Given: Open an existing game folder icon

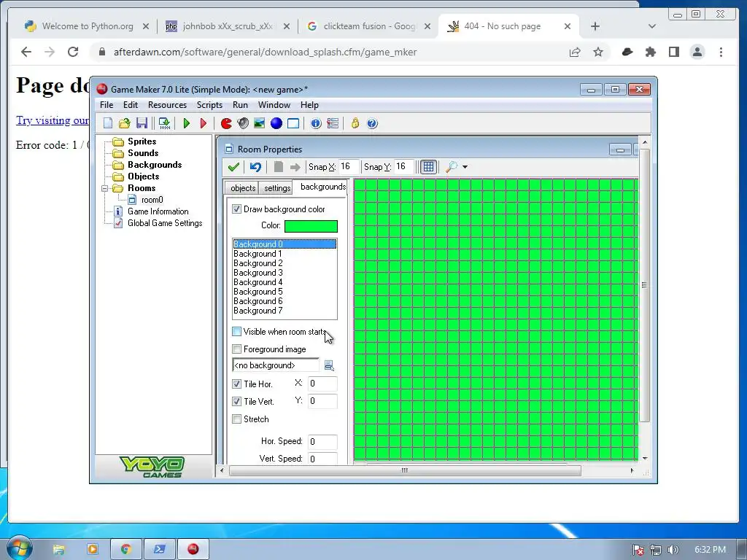Looking at the screenshot, I should tap(124, 123).
